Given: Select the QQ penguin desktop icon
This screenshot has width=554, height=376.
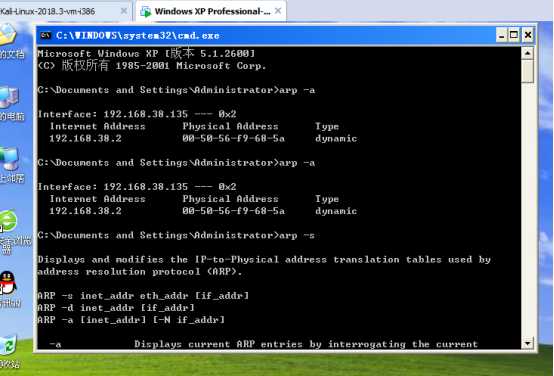Looking at the screenshot, I should (x=8, y=283).
